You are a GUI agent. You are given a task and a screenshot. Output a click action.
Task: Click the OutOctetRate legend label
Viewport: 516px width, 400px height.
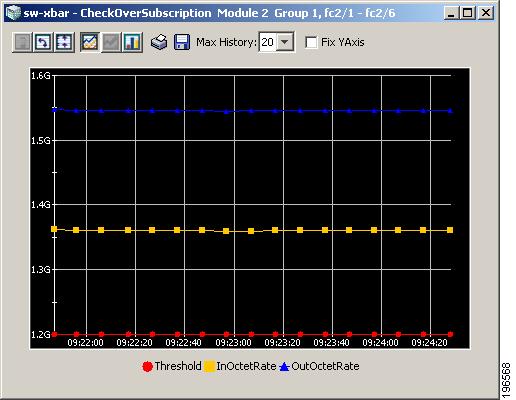click(325, 366)
